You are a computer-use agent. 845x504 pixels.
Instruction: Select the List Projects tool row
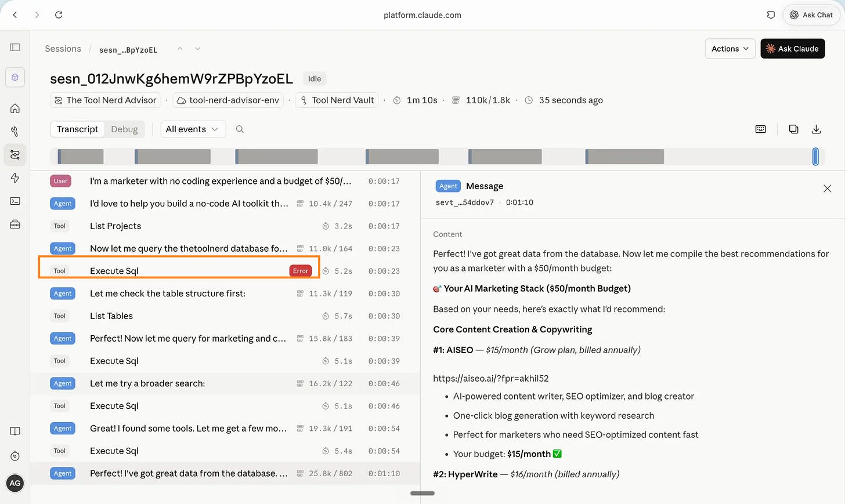[225, 226]
